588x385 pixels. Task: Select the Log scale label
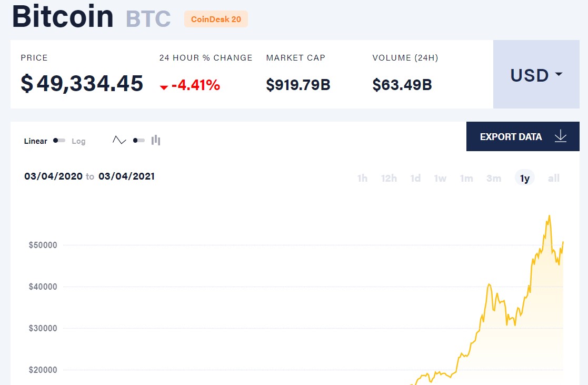pyautogui.click(x=78, y=141)
